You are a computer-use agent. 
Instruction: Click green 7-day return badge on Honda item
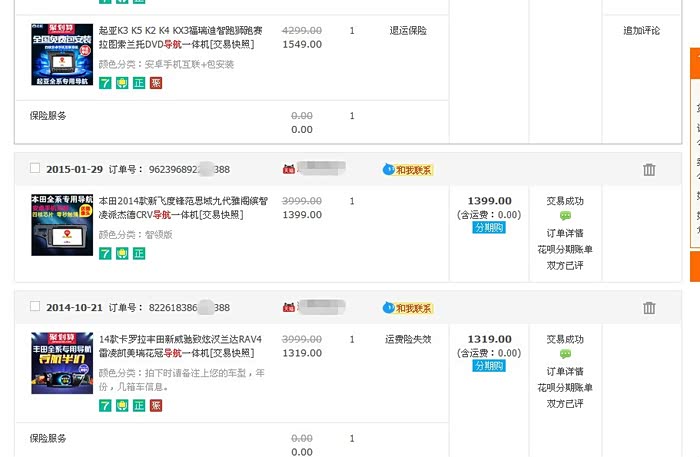pos(104,252)
